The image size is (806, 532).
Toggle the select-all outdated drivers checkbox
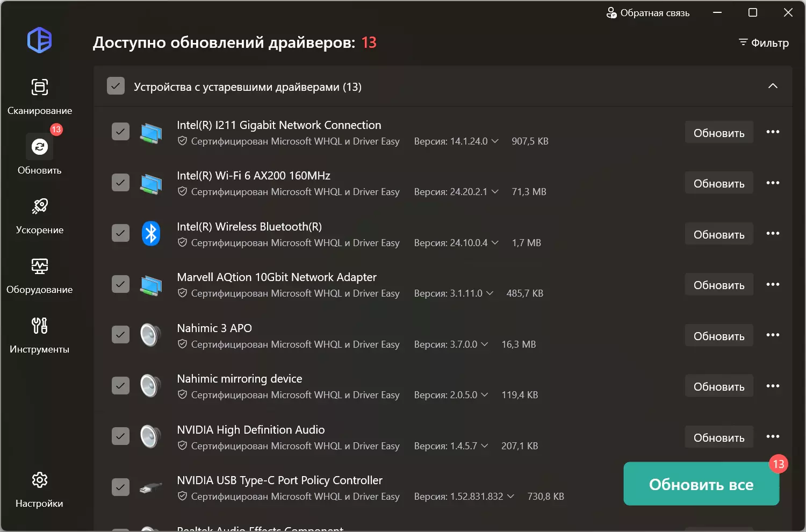[x=116, y=86]
